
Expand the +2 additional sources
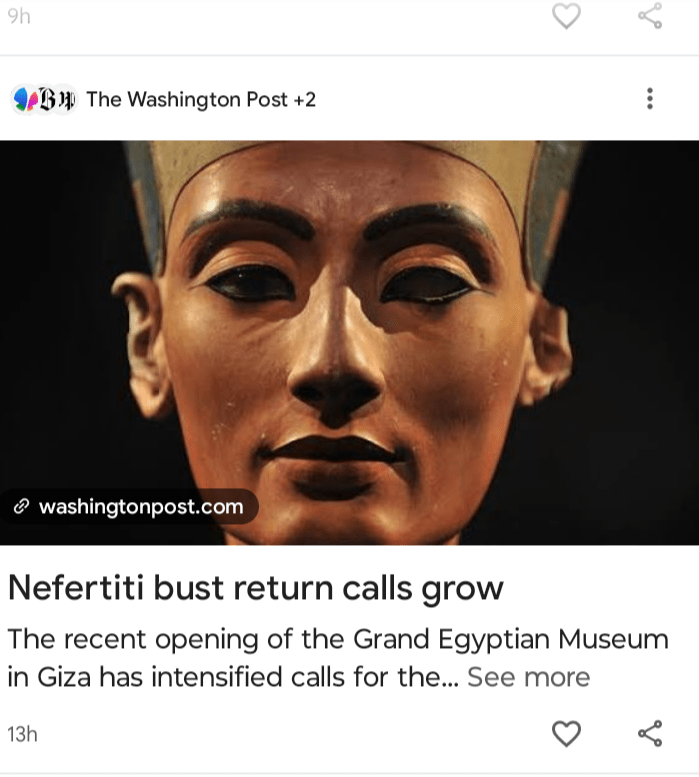click(x=304, y=100)
